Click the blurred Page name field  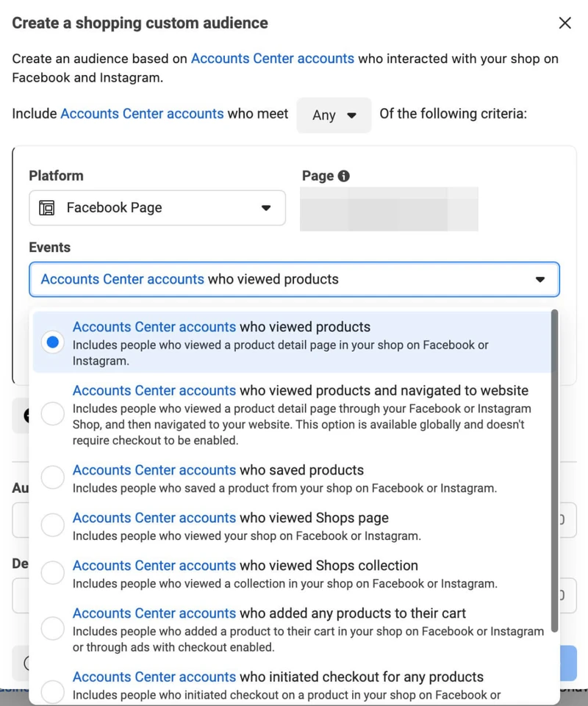pos(389,209)
